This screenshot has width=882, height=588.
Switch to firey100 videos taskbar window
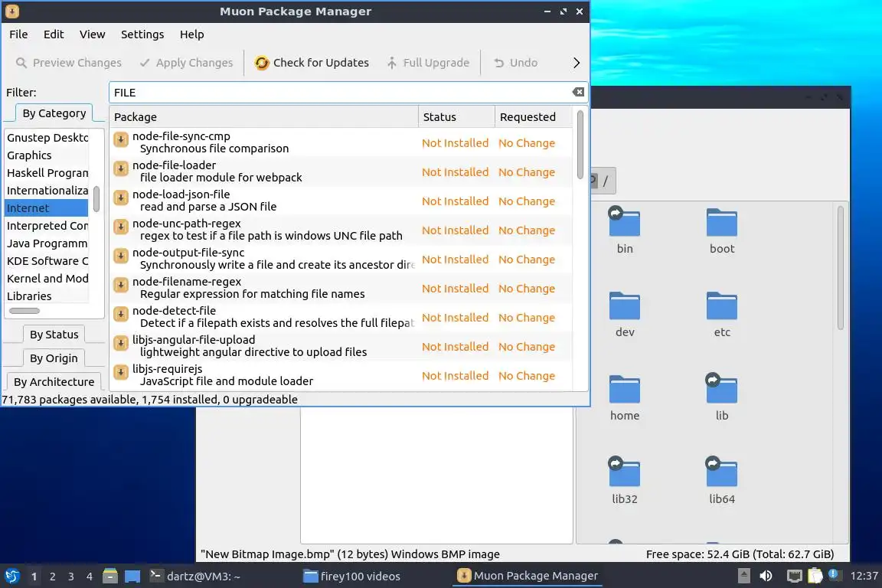pos(351,576)
